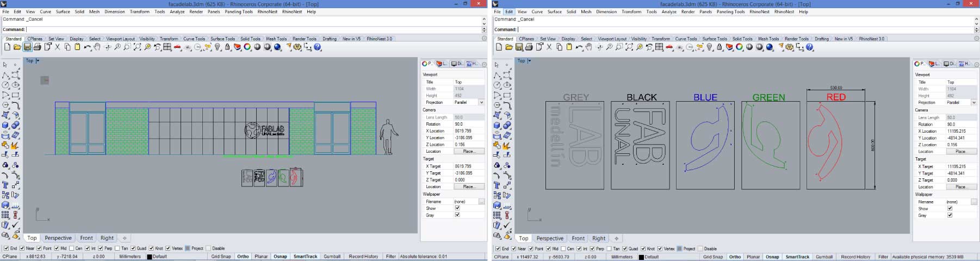Click the Print icon in left window

click(37, 47)
